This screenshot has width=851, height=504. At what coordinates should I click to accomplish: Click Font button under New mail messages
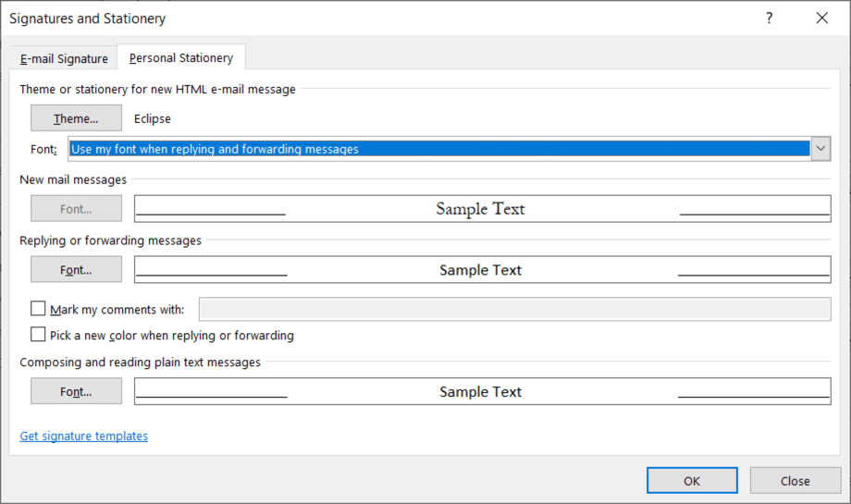[x=76, y=209]
